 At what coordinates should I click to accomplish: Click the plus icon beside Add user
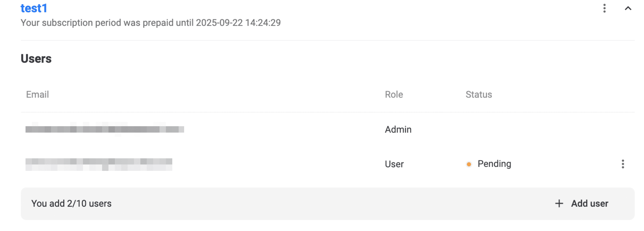(x=559, y=203)
